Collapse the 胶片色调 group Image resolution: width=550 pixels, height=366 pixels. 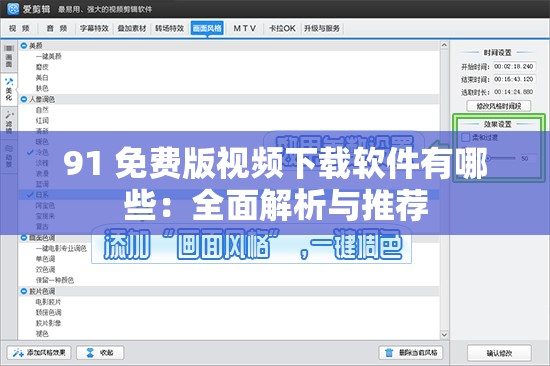[24, 291]
